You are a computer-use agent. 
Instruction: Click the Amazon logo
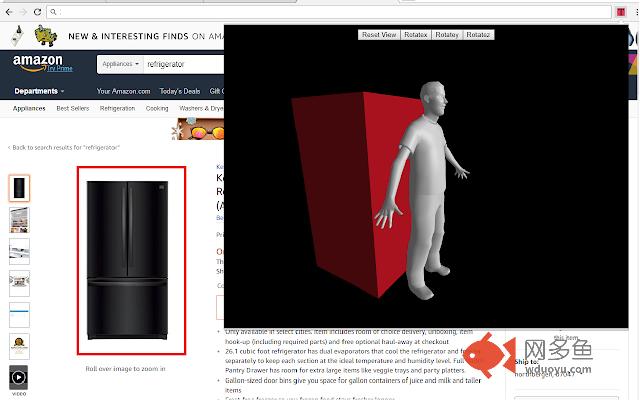tap(38, 62)
